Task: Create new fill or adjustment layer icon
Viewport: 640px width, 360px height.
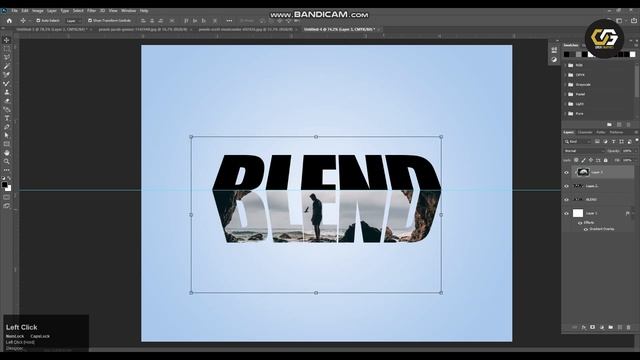Action: (x=602, y=327)
